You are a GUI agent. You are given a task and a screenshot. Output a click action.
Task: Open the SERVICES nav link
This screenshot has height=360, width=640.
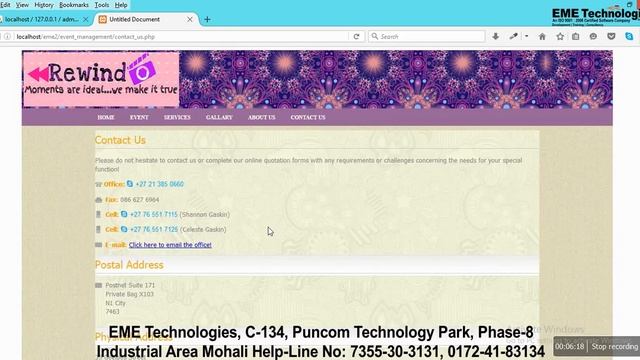177,118
